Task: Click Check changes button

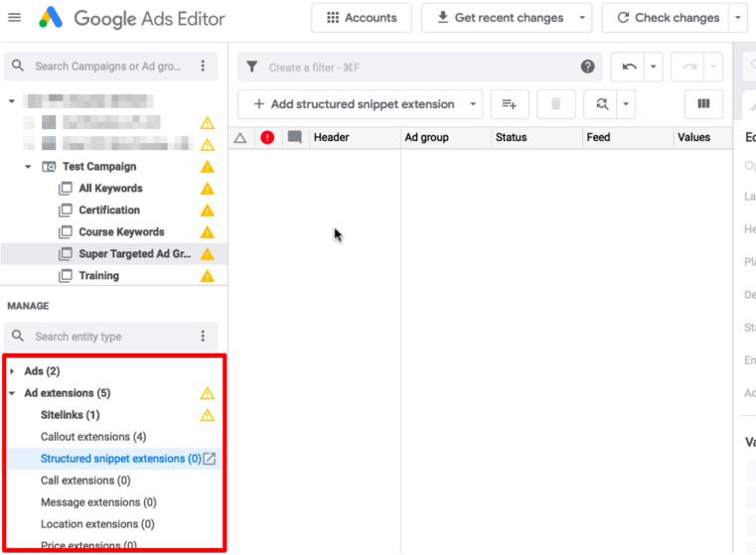Action: coord(669,18)
